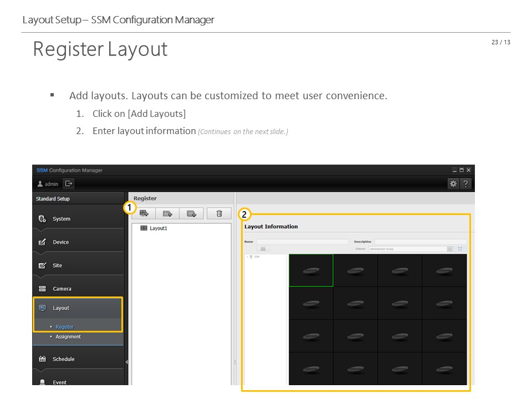Select Layout1 in the layout list
The image size is (532, 399).
click(x=154, y=228)
